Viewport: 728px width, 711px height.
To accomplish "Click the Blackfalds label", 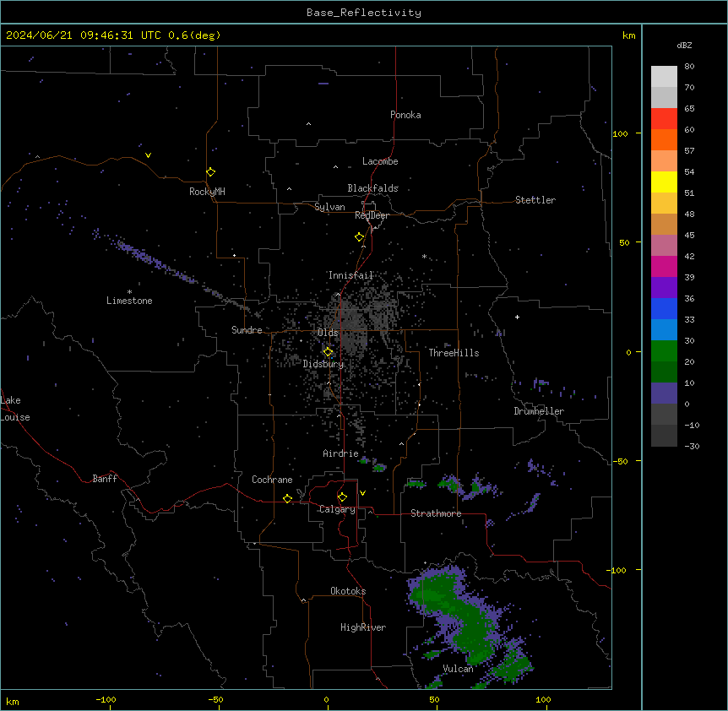I will 372,188.
